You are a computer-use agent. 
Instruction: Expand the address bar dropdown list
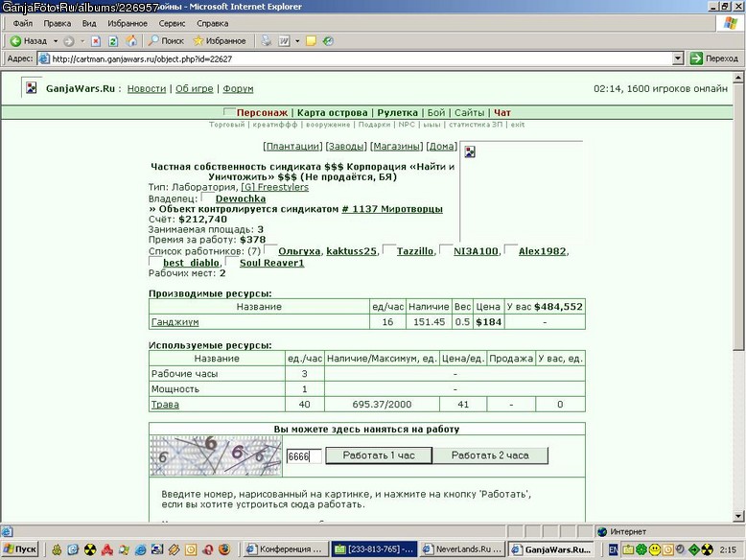pos(679,58)
